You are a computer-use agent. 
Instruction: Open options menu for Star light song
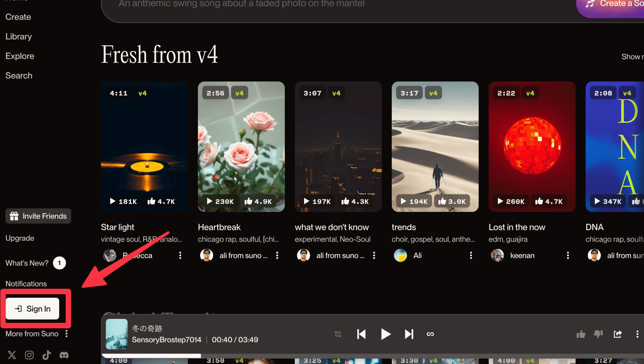(x=180, y=255)
